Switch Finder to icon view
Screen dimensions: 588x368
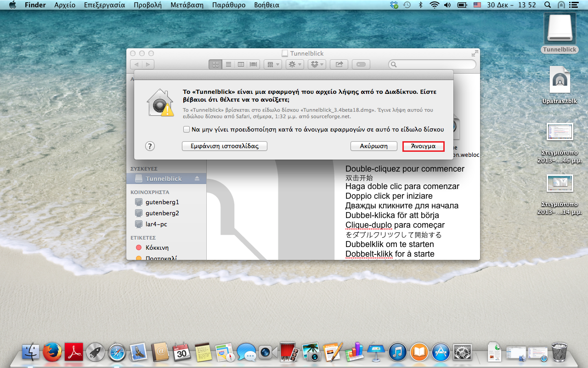point(215,65)
